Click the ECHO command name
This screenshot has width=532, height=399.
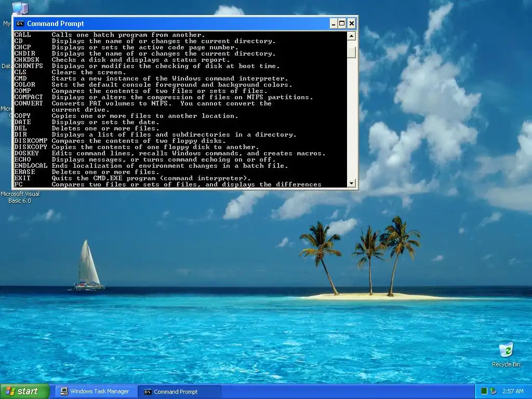pos(22,159)
